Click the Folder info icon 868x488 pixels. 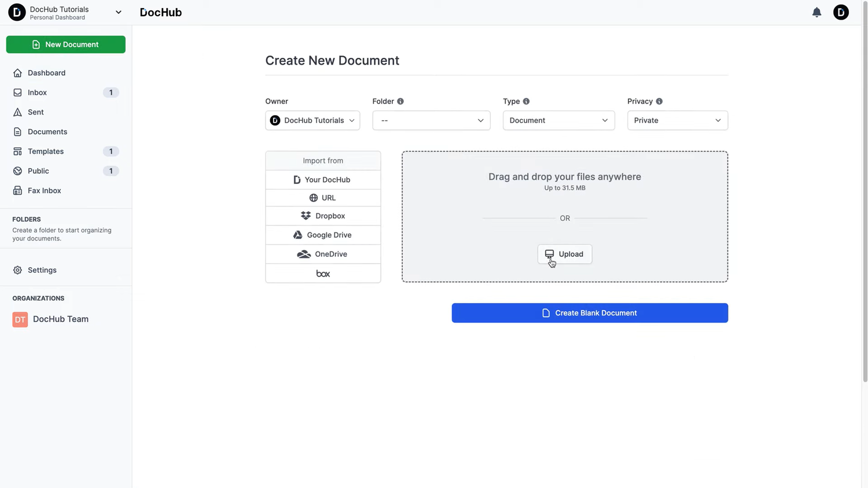click(x=400, y=101)
